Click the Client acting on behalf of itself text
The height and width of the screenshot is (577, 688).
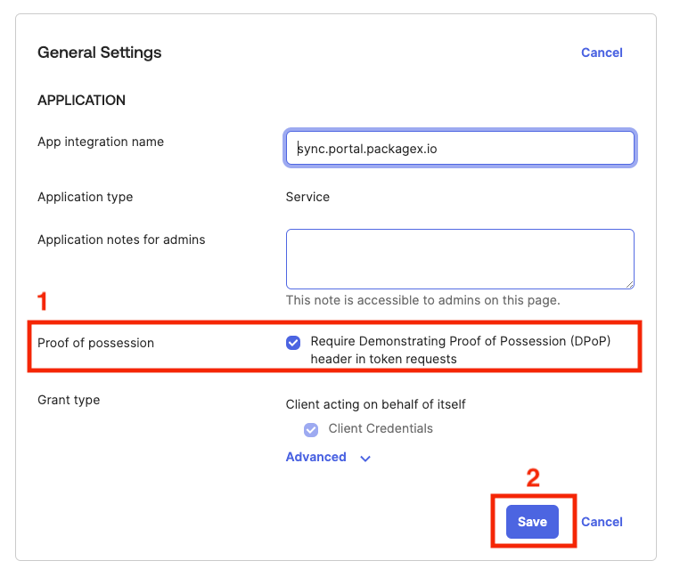tap(376, 405)
